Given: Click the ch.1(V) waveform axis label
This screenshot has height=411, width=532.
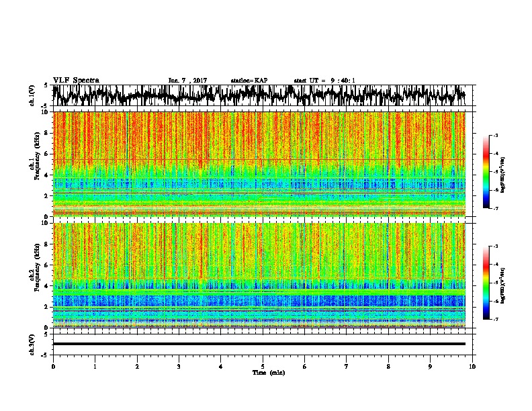Looking at the screenshot, I should [x=32, y=95].
